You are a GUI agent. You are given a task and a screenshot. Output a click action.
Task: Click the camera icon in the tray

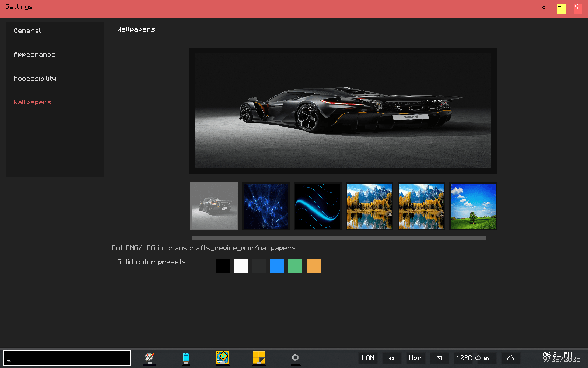[487, 358]
